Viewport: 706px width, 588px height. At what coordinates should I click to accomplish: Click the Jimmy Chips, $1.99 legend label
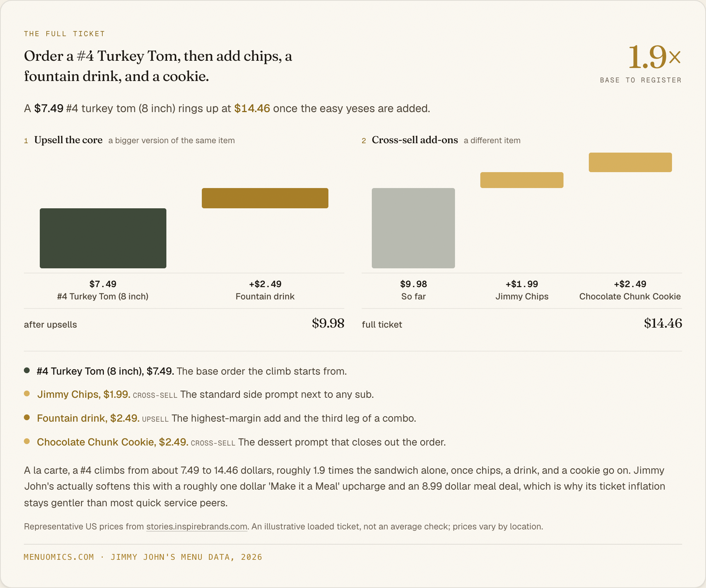click(x=84, y=394)
